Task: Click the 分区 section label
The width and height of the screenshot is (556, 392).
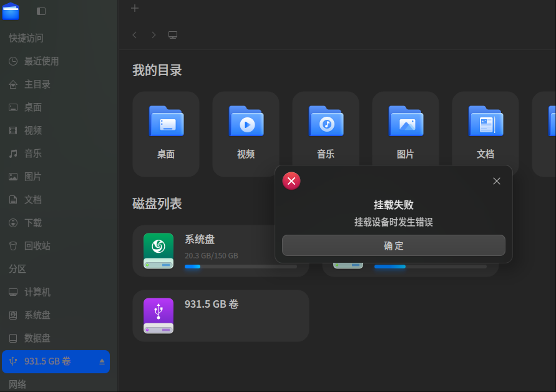Action: click(x=17, y=269)
